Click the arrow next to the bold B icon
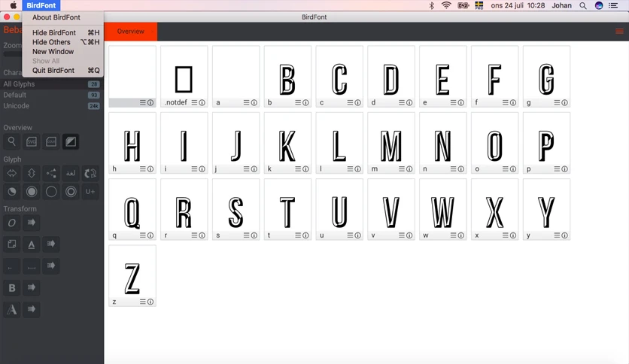Viewport: 629px width, 364px height. pos(32,287)
